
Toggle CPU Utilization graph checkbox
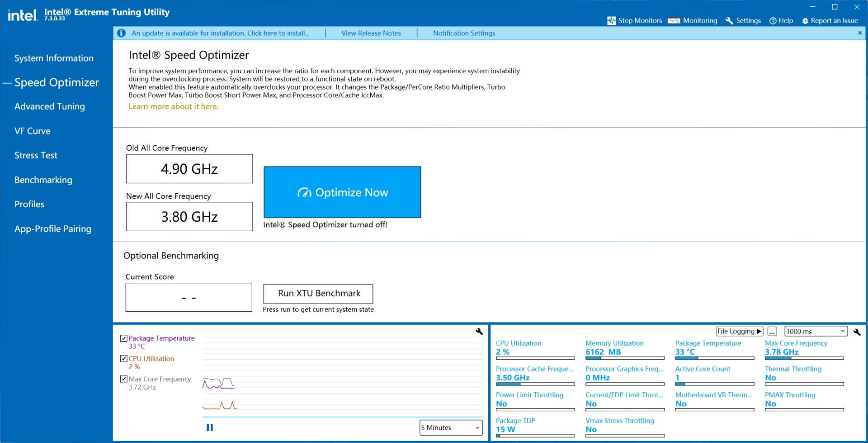(x=124, y=359)
